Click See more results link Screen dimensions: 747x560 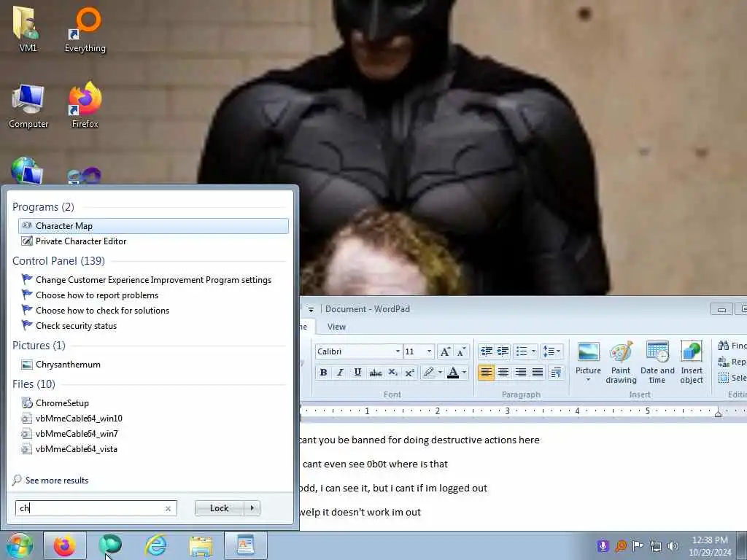[x=57, y=480]
